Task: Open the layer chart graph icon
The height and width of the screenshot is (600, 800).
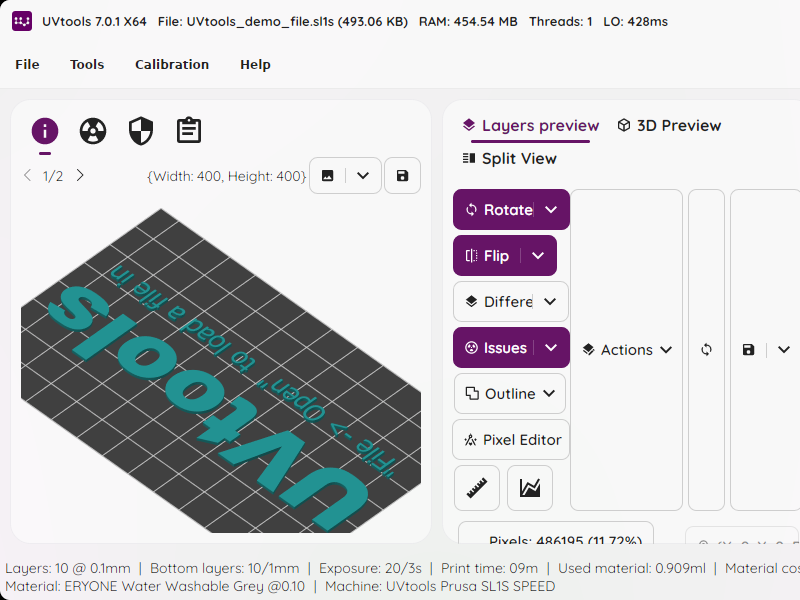Action: (530, 488)
